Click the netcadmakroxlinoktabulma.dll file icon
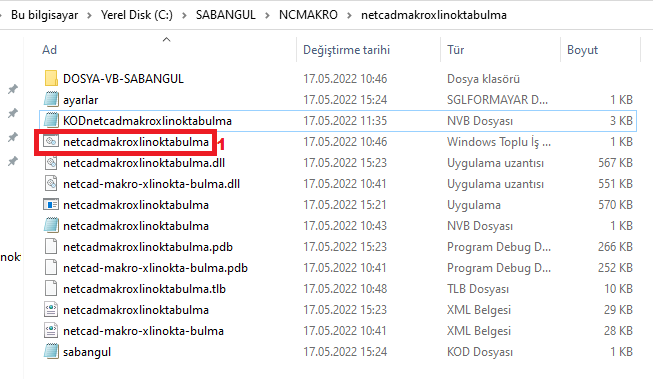The width and height of the screenshot is (653, 379). 51,162
